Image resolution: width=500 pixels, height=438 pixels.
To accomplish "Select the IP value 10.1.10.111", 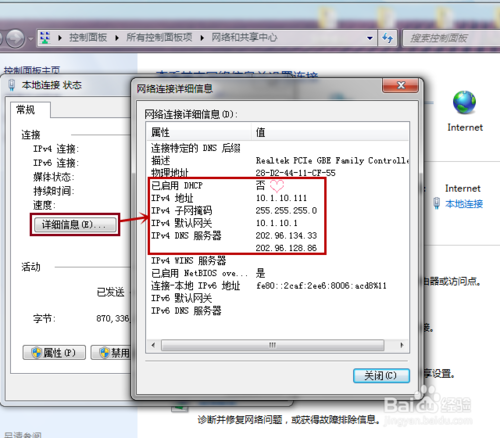I will coord(281,198).
